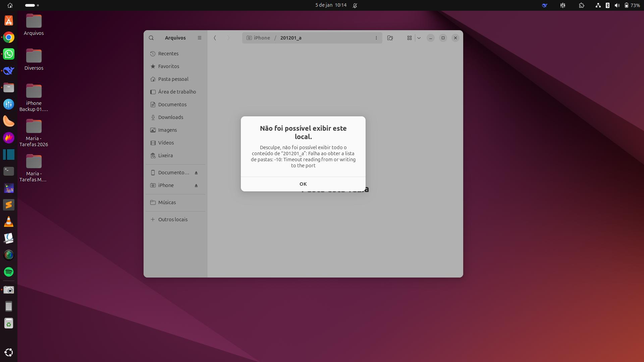This screenshot has width=644, height=362.
Task: Open the search icon in Arquivos
Action: pyautogui.click(x=151, y=38)
